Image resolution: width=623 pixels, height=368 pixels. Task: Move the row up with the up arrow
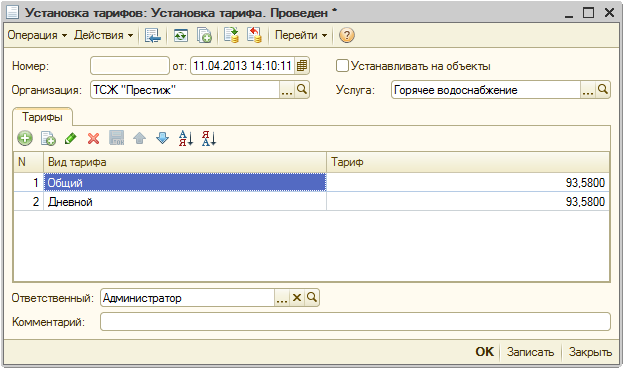139,139
